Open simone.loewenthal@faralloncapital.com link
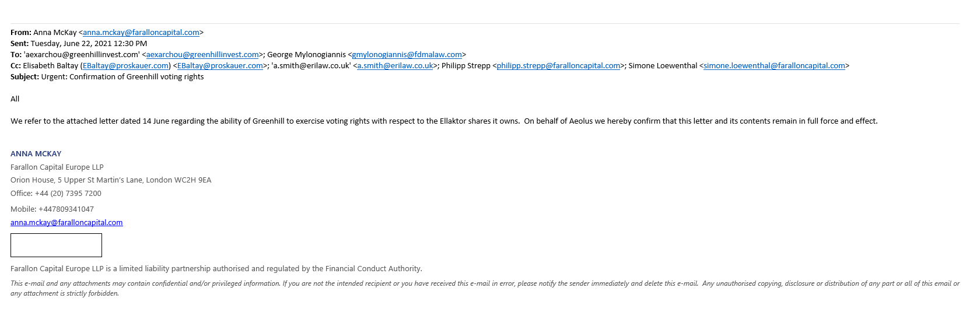This screenshot has width=980, height=319. click(774, 66)
